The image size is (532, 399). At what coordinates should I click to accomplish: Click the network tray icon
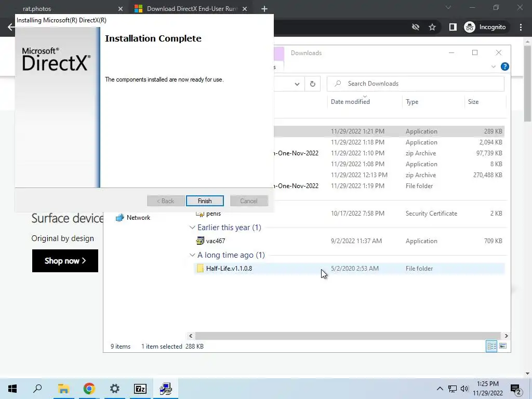click(x=453, y=389)
